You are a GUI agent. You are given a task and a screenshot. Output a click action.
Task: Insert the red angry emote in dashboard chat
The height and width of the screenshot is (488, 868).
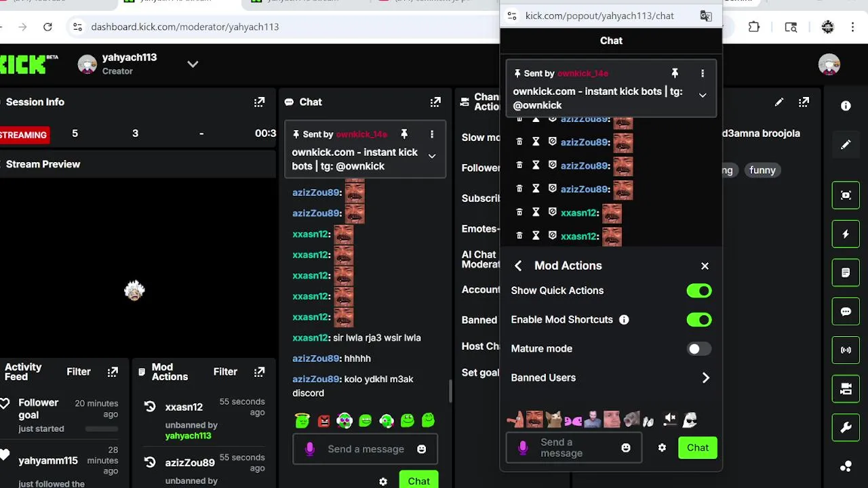323,421
